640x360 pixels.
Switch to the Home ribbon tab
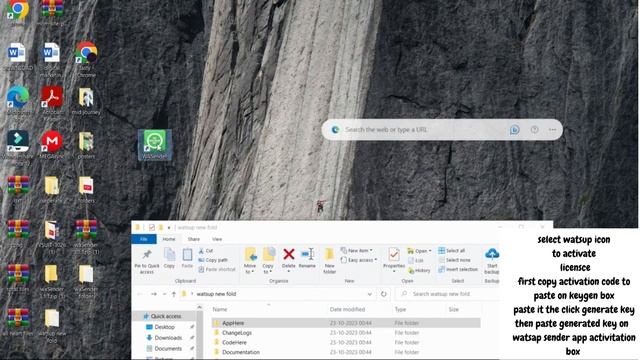169,239
